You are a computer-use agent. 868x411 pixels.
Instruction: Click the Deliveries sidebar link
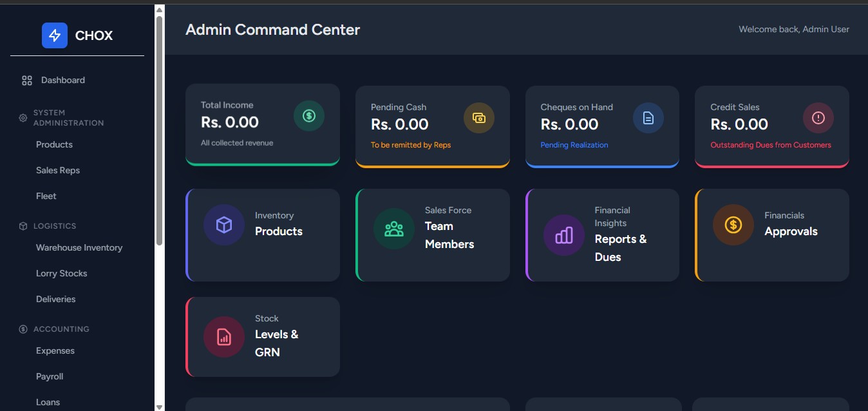[55, 299]
